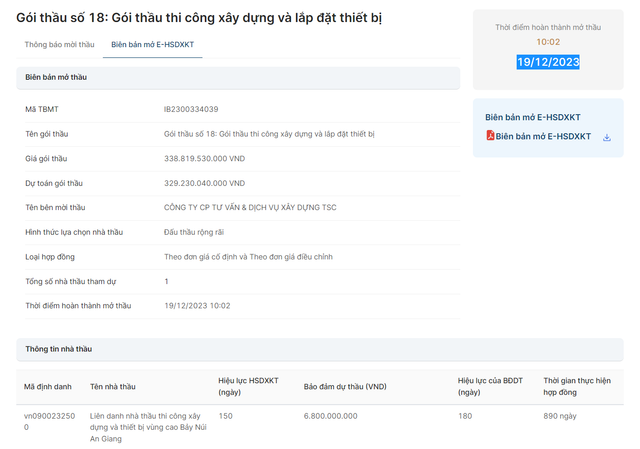Click the download icon for Biên bản
This screenshot has height=449, width=640.
tap(606, 137)
